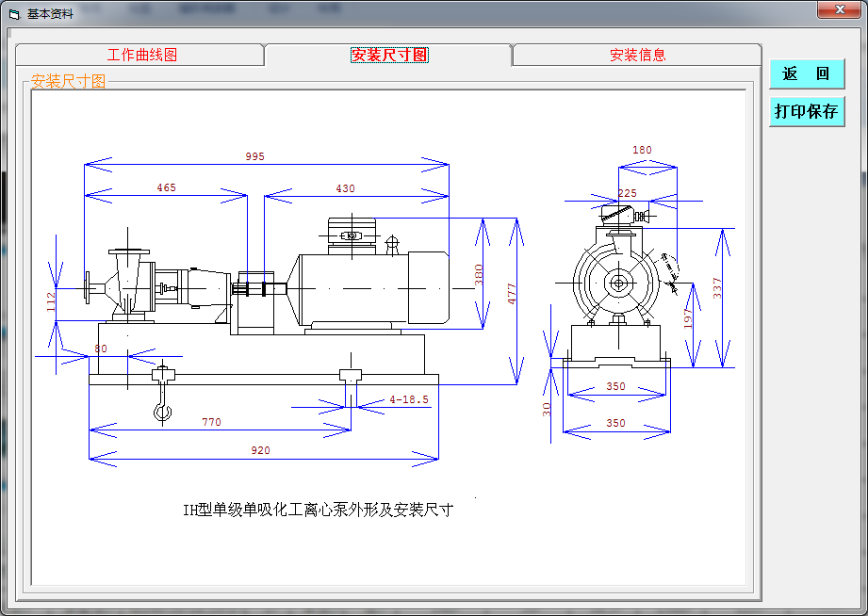Viewport: 868px width, 616px height.
Task: Open the 安装信息 tab
Action: 637,55
